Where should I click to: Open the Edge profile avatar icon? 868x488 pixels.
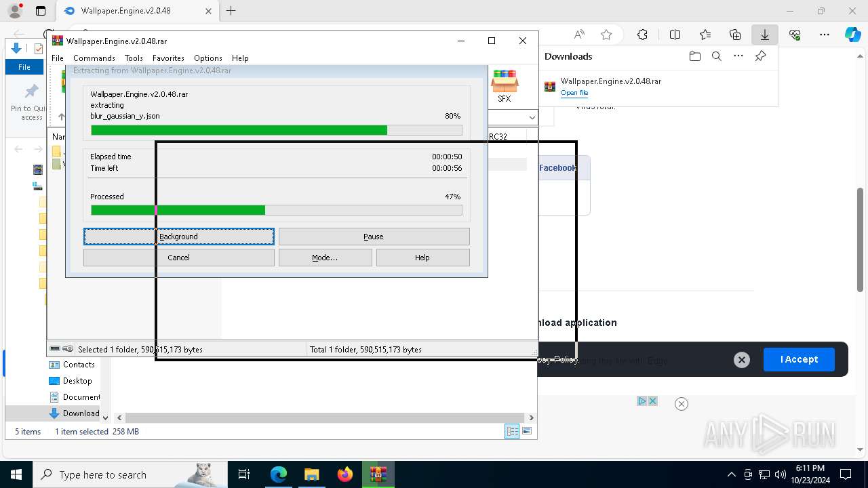(14, 11)
